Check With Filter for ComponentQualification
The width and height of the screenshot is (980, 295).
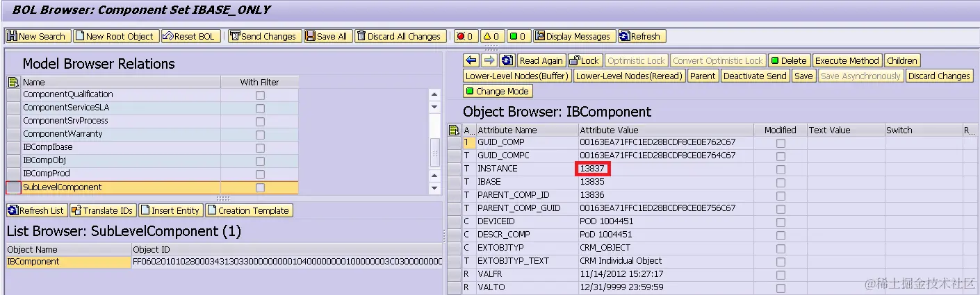260,95
